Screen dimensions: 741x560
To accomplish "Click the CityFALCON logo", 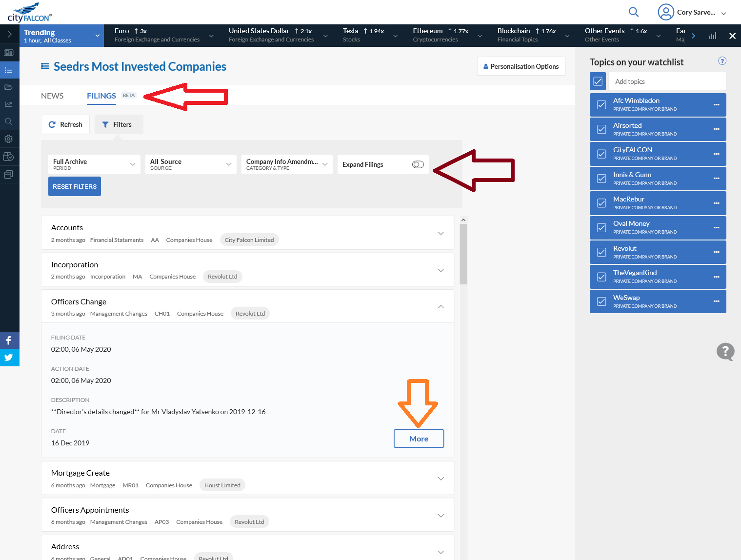I will click(29, 12).
